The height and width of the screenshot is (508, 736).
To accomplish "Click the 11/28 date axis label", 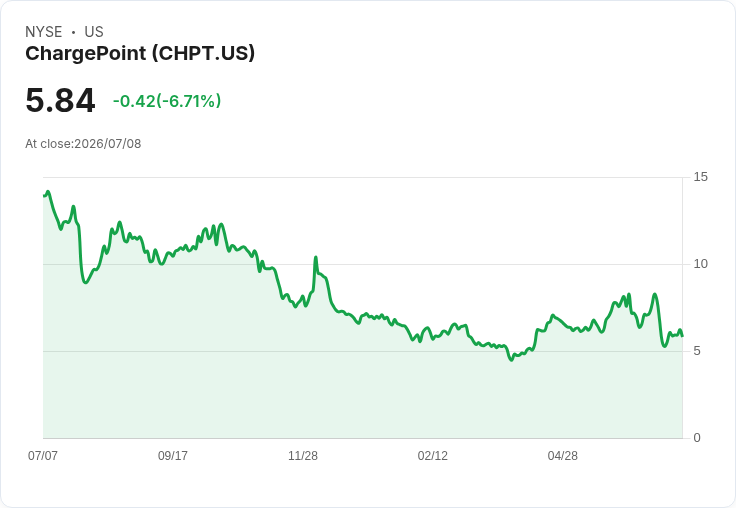I will click(x=303, y=455).
